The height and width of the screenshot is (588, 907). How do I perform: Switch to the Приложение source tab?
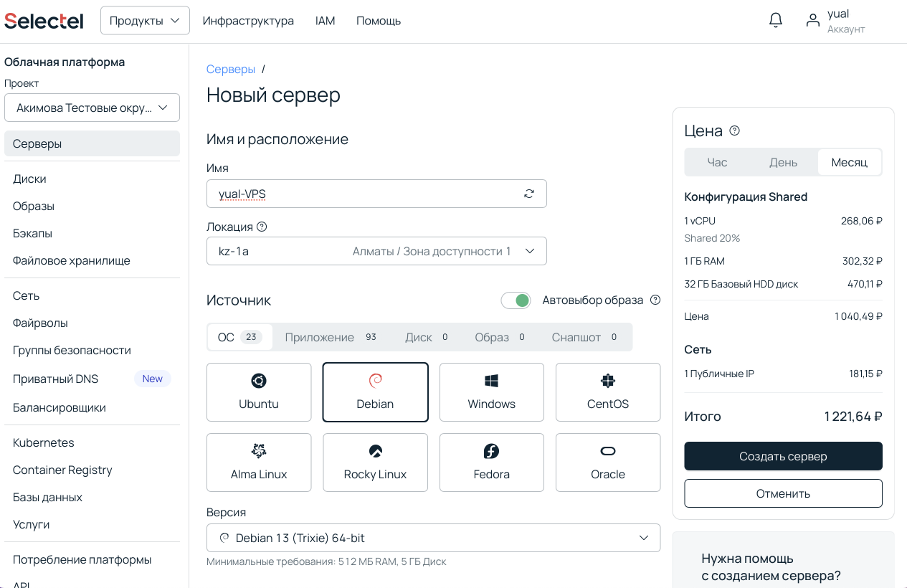[x=331, y=337]
